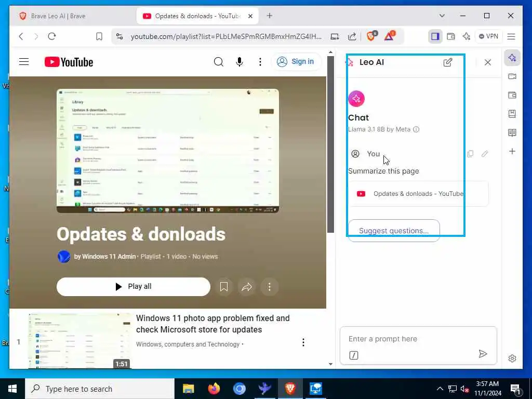Close the Opdates & donloads YouTube tab
532x399 pixels.
click(x=250, y=16)
